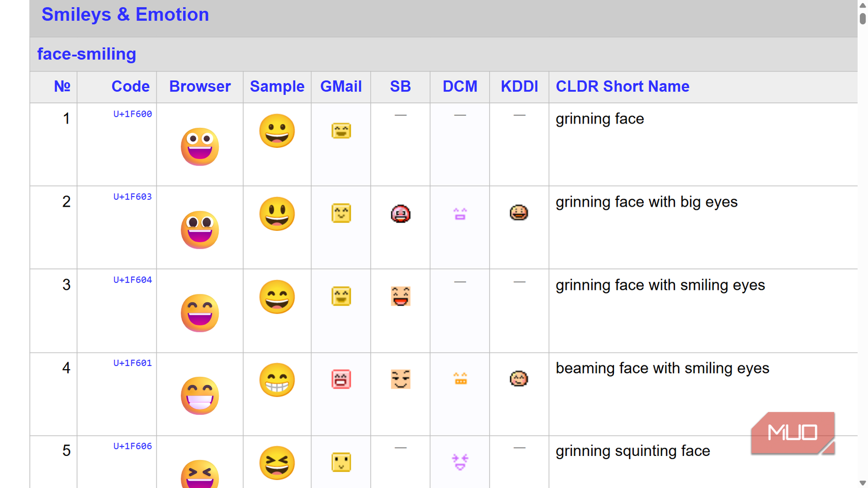This screenshot has height=488, width=868.
Task: Click Browser emoji for grinning face
Action: 200,147
